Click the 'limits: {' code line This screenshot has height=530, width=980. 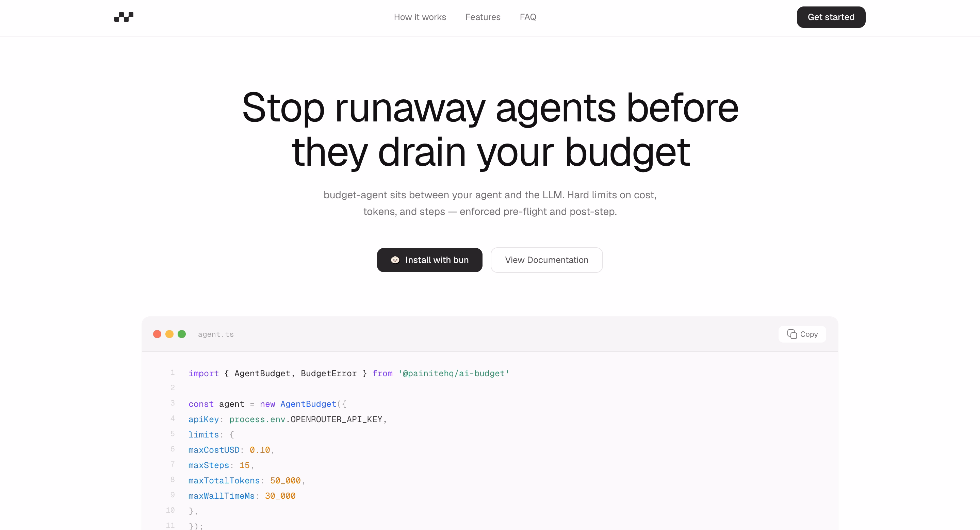pyautogui.click(x=211, y=434)
